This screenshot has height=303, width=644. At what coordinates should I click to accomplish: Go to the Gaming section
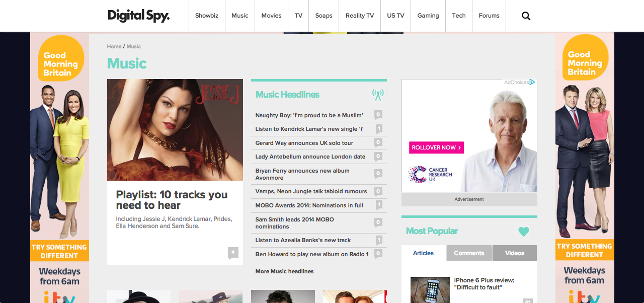(x=428, y=16)
